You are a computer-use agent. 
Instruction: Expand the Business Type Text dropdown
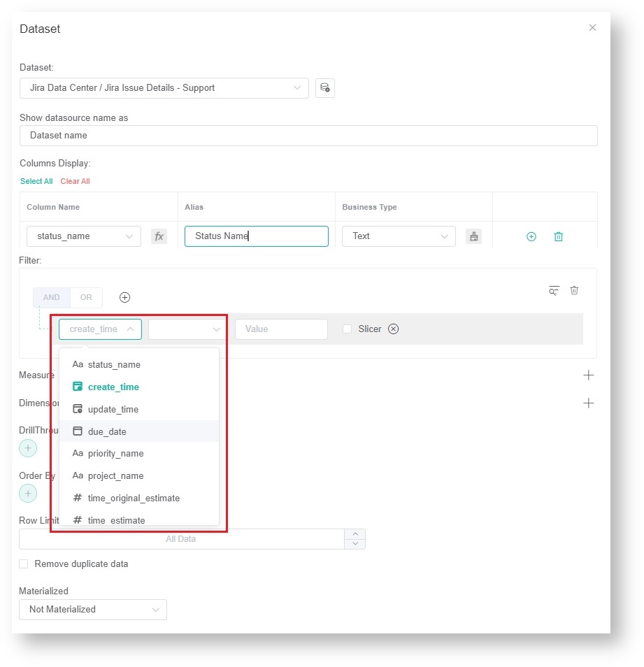click(399, 236)
